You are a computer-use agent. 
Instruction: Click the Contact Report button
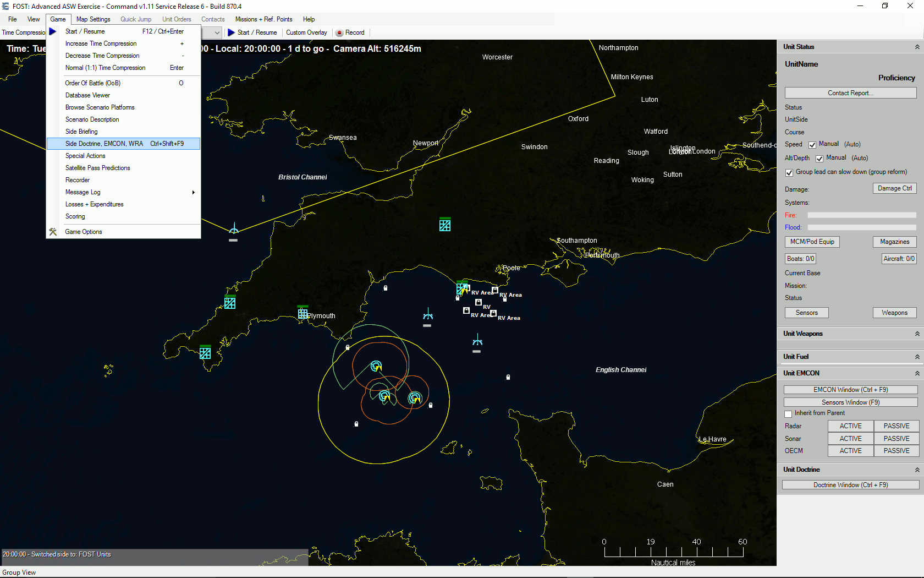(x=850, y=93)
